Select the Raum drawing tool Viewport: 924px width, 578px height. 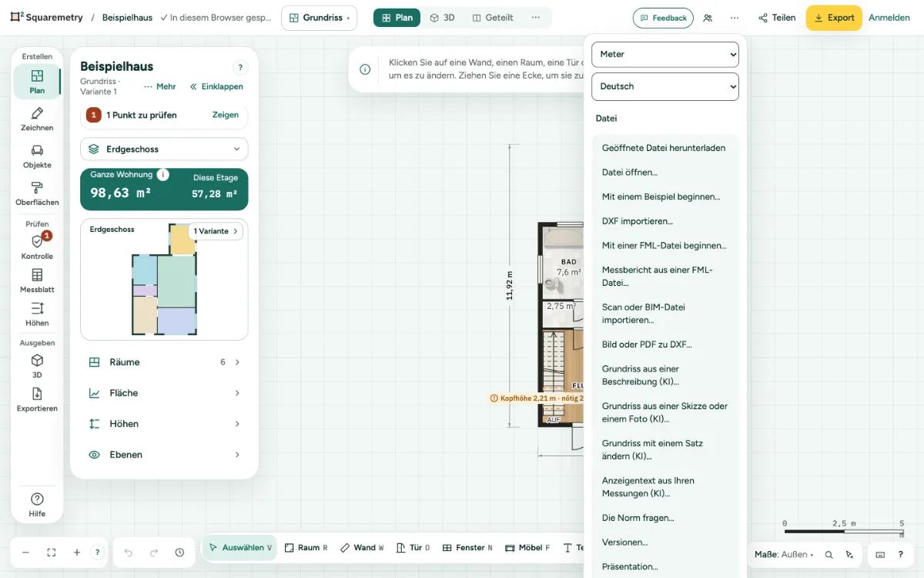click(306, 548)
